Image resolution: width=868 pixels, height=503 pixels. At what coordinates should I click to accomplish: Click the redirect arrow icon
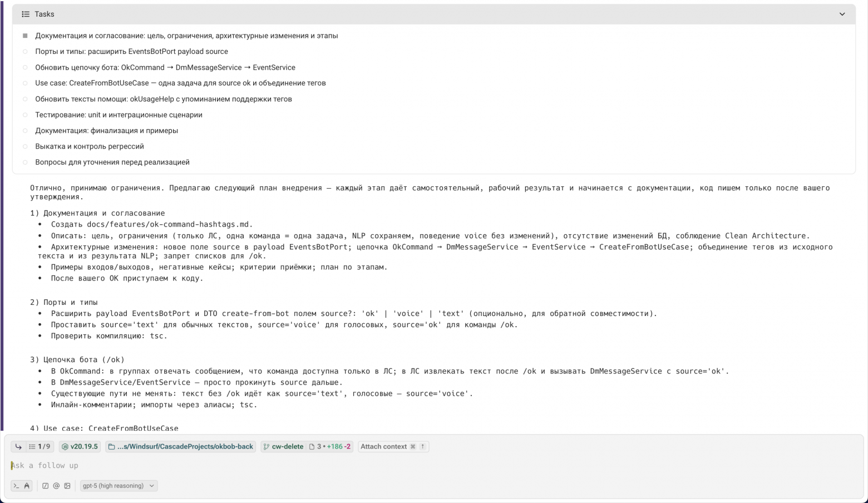pyautogui.click(x=18, y=446)
